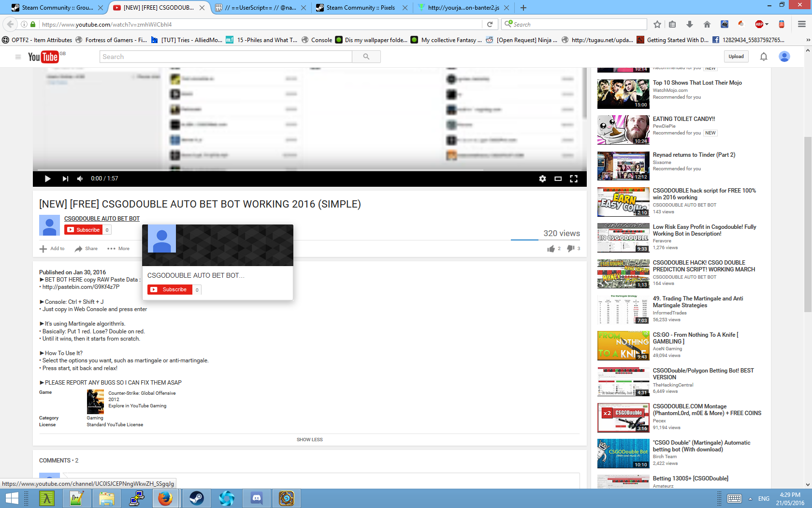Click the video progress bar

click(x=309, y=171)
